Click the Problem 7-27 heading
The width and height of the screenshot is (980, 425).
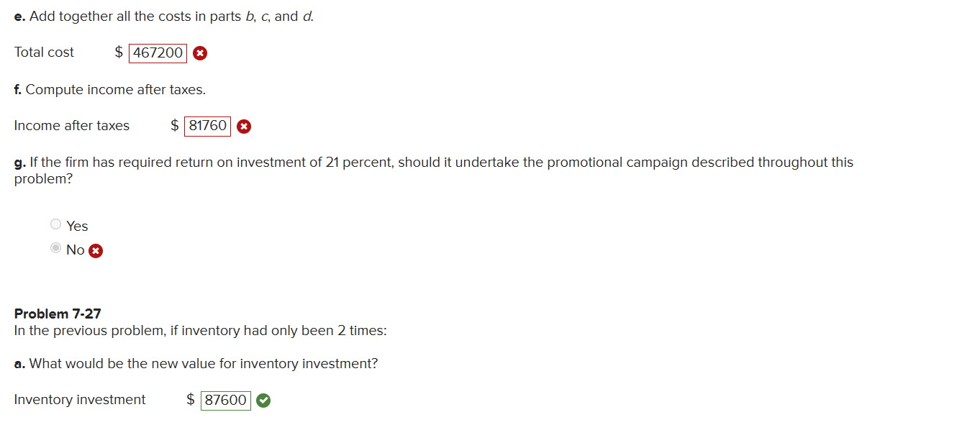pos(58,314)
